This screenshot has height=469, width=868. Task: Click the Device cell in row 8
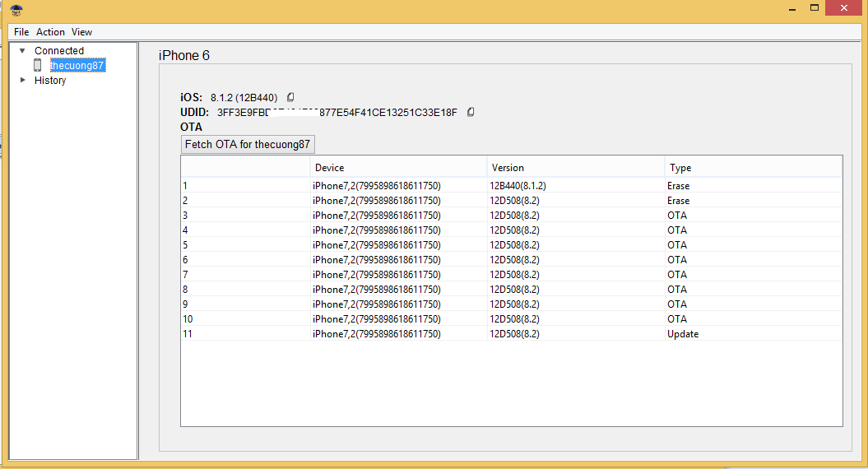tap(398, 289)
